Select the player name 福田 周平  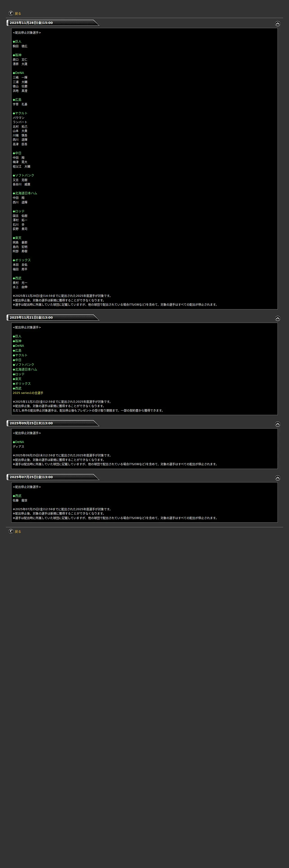20,269
